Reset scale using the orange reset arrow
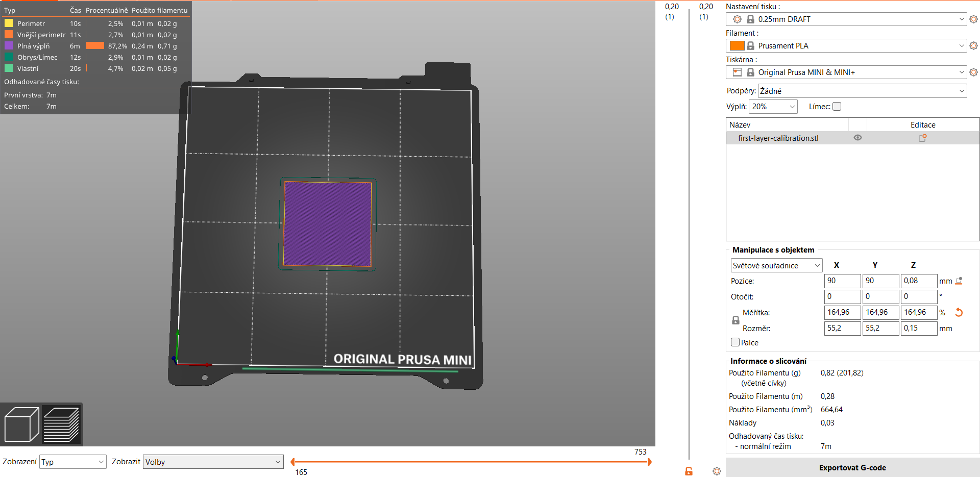The width and height of the screenshot is (980, 477). click(x=959, y=312)
